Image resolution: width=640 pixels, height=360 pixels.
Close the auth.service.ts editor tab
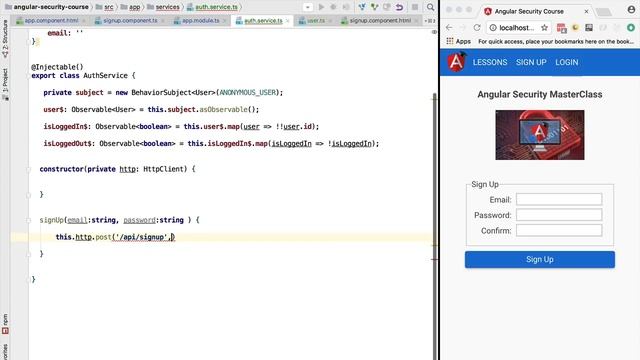(287, 21)
